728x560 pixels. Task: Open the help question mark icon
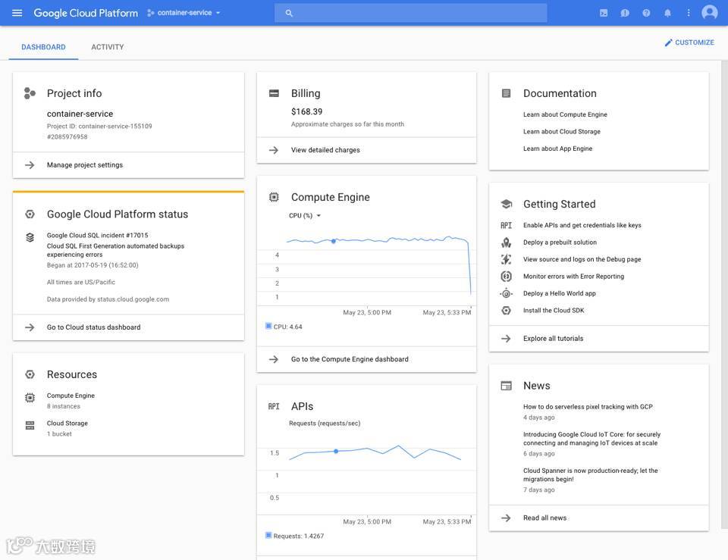tap(646, 13)
